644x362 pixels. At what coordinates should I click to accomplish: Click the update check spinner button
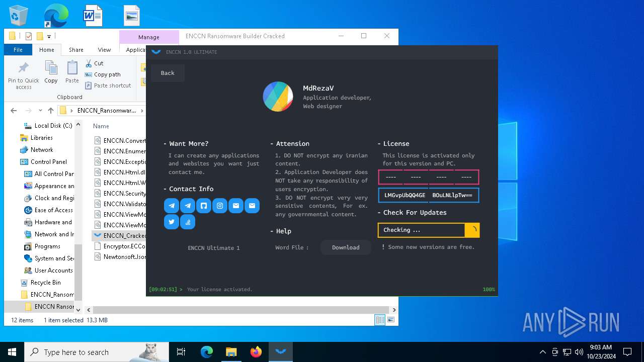472,230
